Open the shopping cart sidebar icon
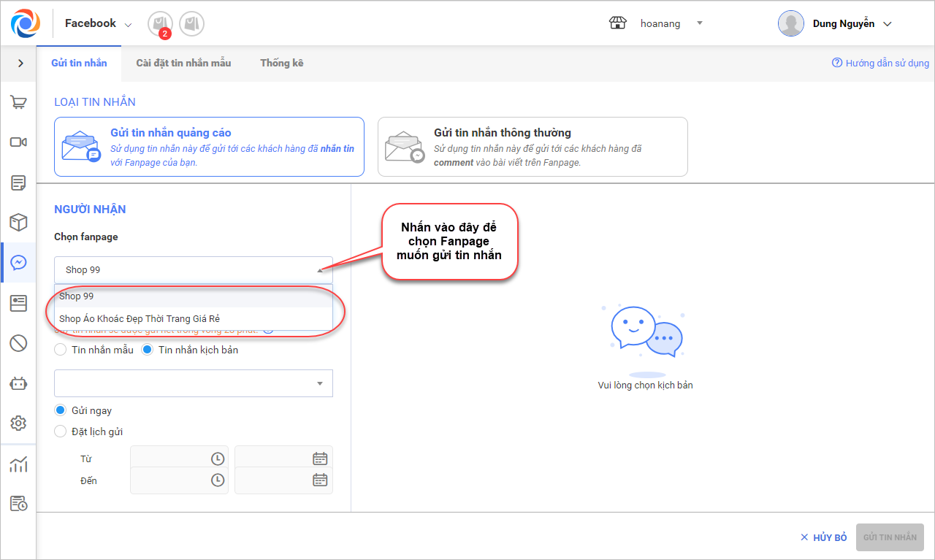This screenshot has width=935, height=560. coord(18,102)
